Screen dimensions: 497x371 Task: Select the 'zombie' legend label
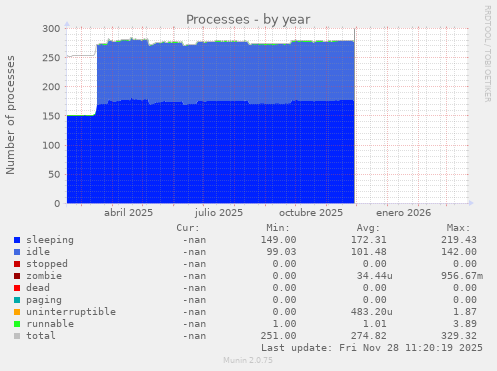(x=44, y=276)
